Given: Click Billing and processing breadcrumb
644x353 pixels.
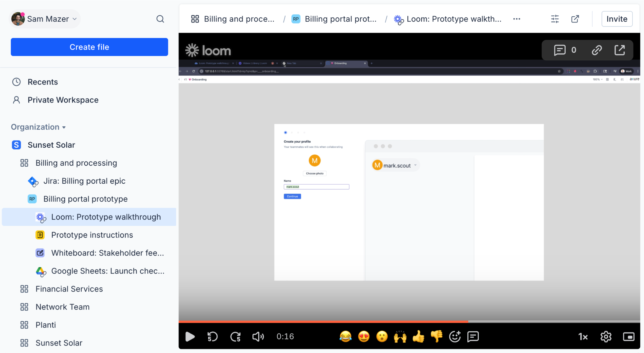Looking at the screenshot, I should pyautogui.click(x=233, y=19).
